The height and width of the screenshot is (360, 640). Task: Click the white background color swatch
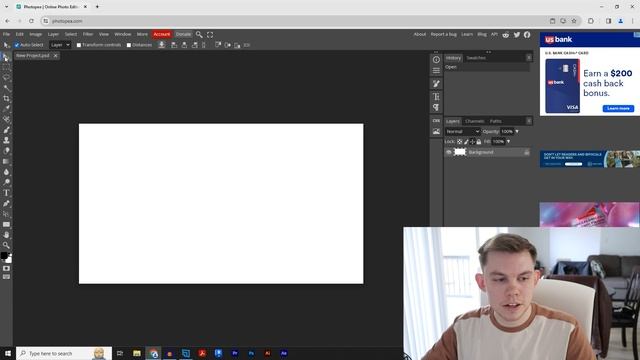[9, 260]
